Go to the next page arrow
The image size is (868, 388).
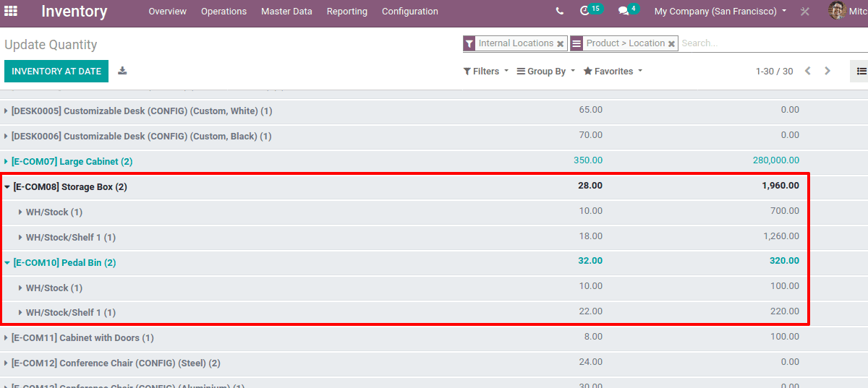pyautogui.click(x=827, y=71)
